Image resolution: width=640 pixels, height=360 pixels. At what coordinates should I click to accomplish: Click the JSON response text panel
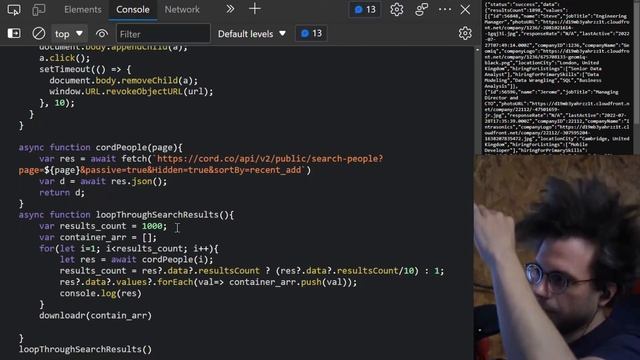tap(557, 77)
